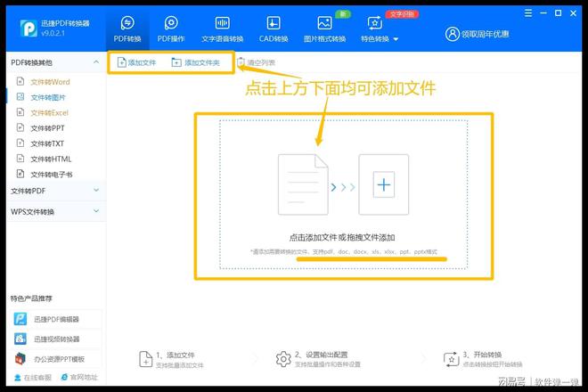
Task: Click the 文件转PPT file icon
Action: (20, 127)
